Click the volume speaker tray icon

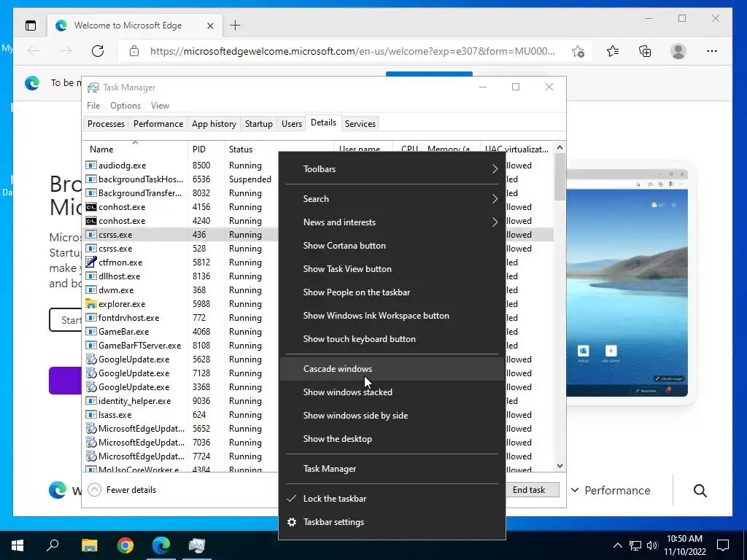651,545
